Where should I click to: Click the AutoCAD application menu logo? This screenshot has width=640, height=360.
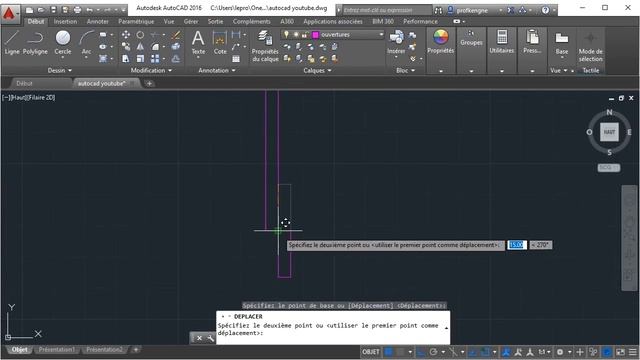click(x=9, y=13)
